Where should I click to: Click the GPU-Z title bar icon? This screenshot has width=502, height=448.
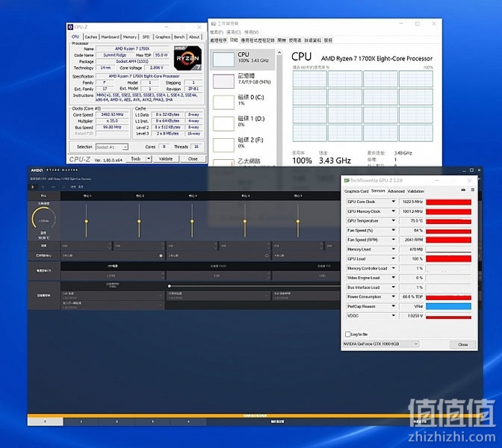[347, 181]
